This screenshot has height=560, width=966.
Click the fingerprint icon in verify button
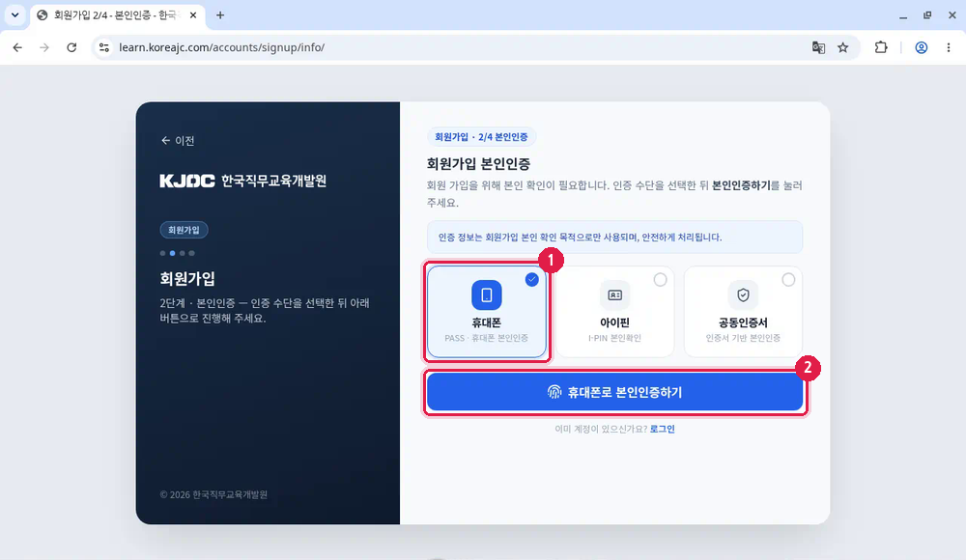click(554, 392)
